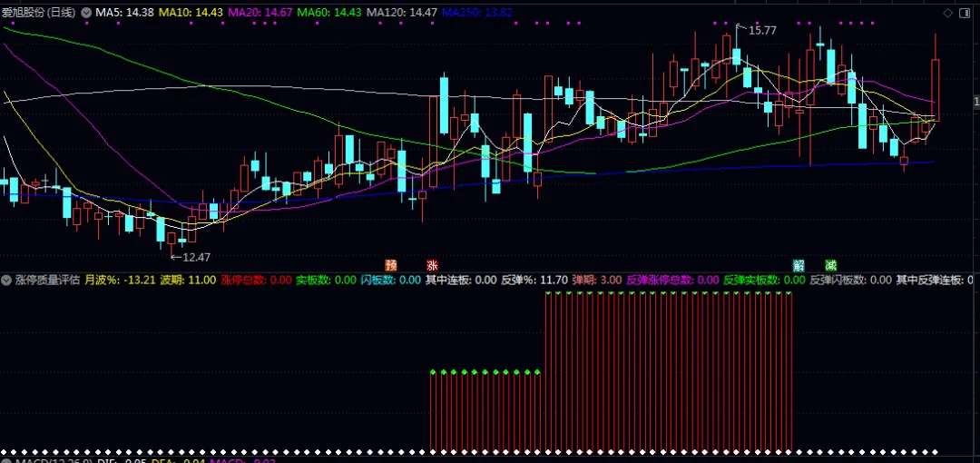Image resolution: width=980 pixels, height=463 pixels.
Task: Click the 其中连板: 0.00 value
Action: (x=461, y=280)
